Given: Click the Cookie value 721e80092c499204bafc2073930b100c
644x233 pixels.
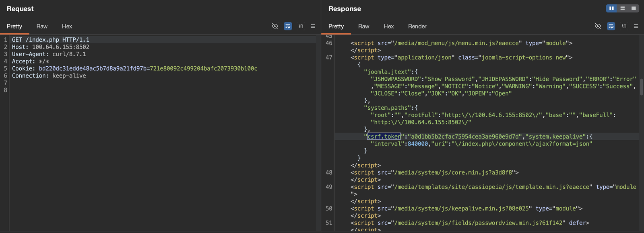Looking at the screenshot, I should coord(204,69).
